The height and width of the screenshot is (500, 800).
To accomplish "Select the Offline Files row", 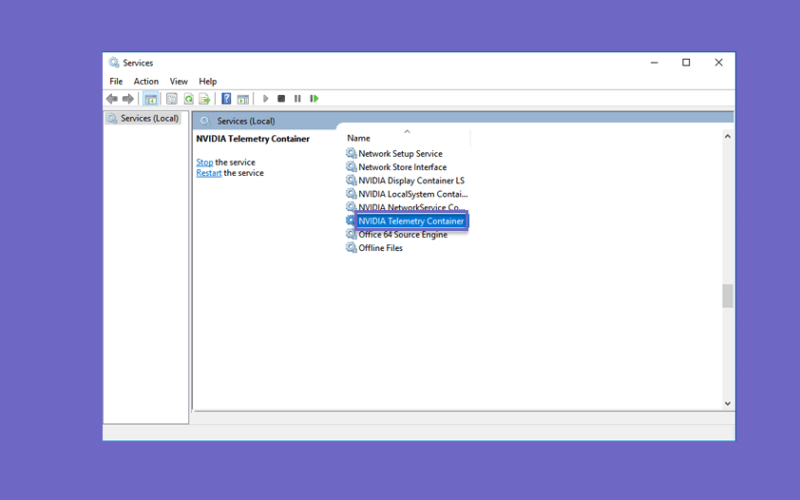I will pyautogui.click(x=380, y=248).
